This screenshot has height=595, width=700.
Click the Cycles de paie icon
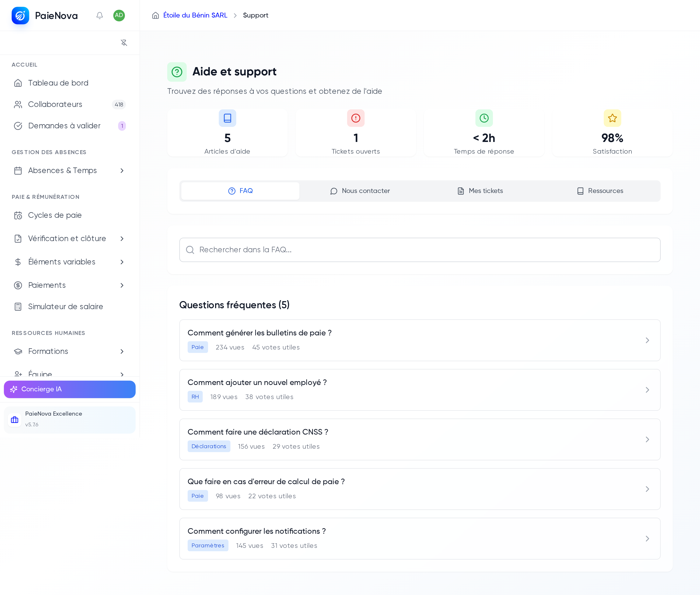tap(18, 215)
